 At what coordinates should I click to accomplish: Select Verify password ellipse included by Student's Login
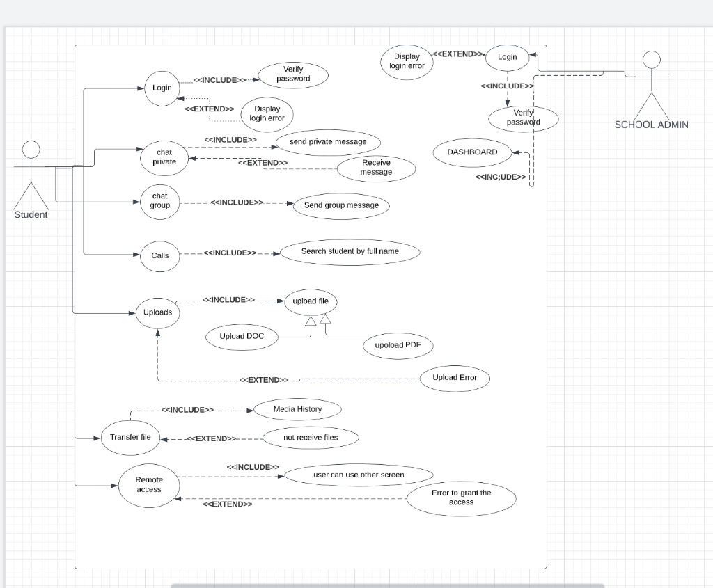pyautogui.click(x=293, y=75)
